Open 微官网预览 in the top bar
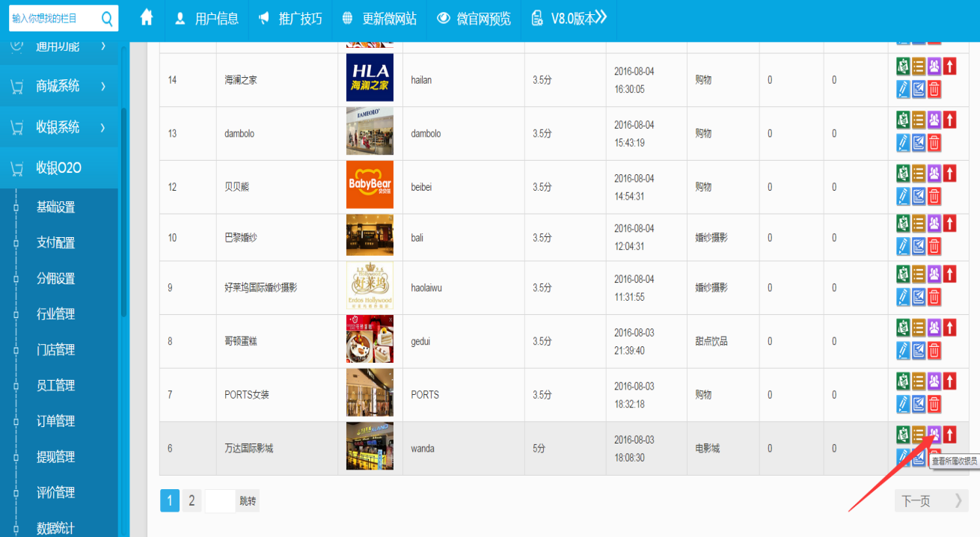 pyautogui.click(x=475, y=19)
